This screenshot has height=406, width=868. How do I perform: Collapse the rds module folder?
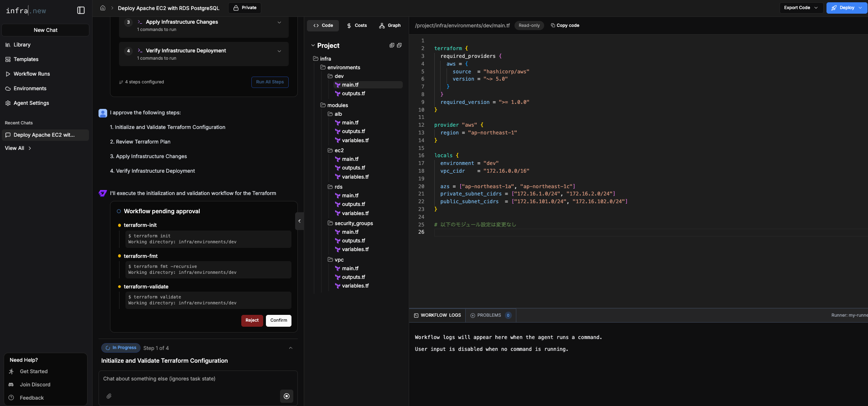[335, 187]
